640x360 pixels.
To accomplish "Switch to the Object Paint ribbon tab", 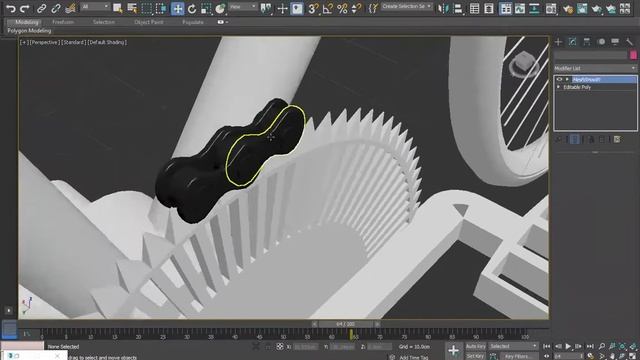I will [149, 22].
